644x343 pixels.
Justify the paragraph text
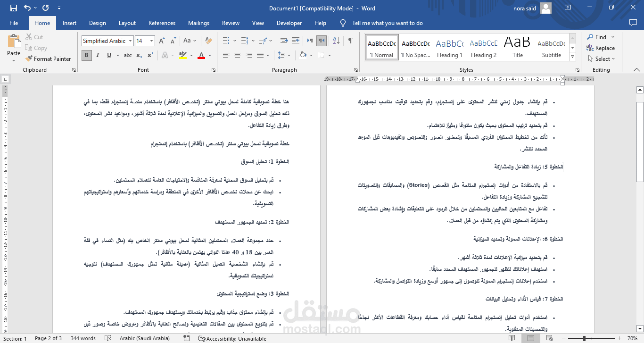click(x=260, y=55)
